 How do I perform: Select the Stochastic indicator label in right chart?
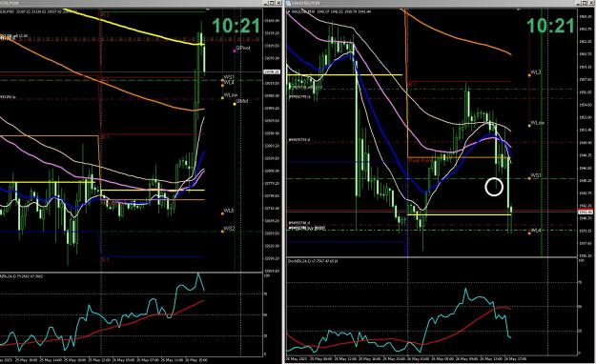314,261
